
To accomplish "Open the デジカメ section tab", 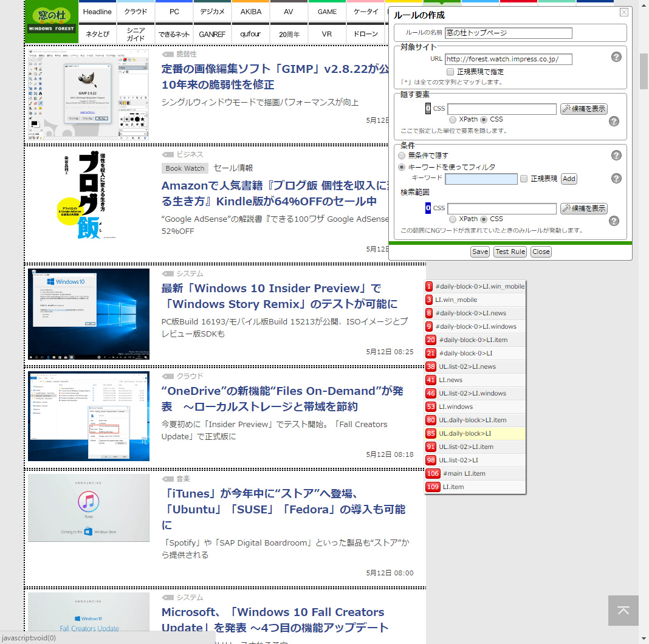I will (x=212, y=11).
